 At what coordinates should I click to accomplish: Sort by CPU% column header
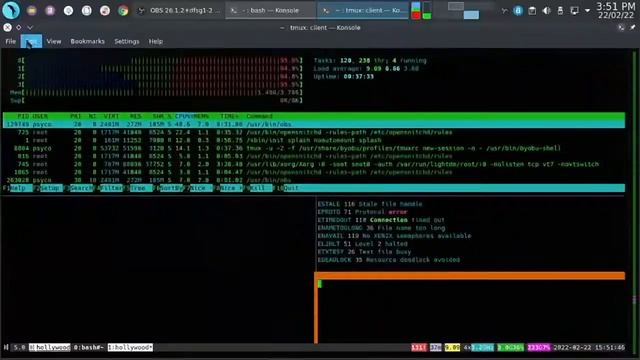tap(184, 116)
